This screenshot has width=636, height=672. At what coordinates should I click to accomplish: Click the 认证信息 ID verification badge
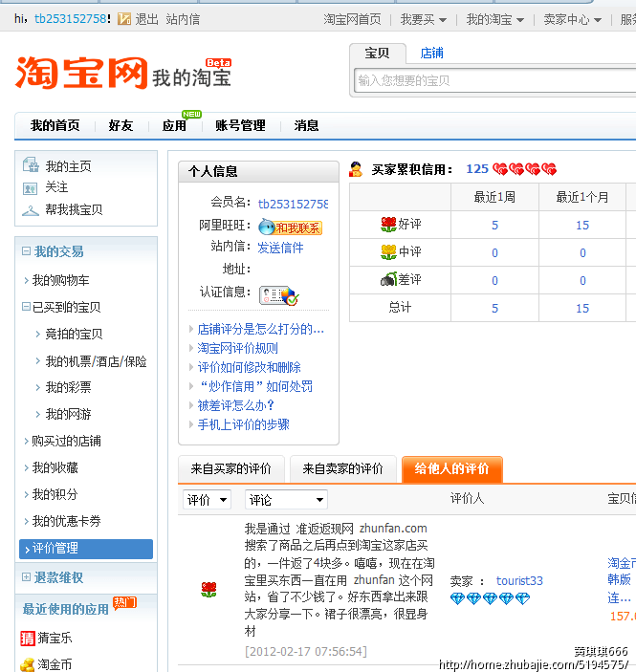pos(278,295)
